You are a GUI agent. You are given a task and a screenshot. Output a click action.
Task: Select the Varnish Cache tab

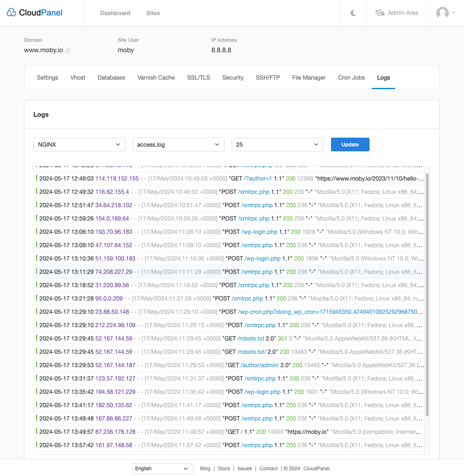click(156, 77)
